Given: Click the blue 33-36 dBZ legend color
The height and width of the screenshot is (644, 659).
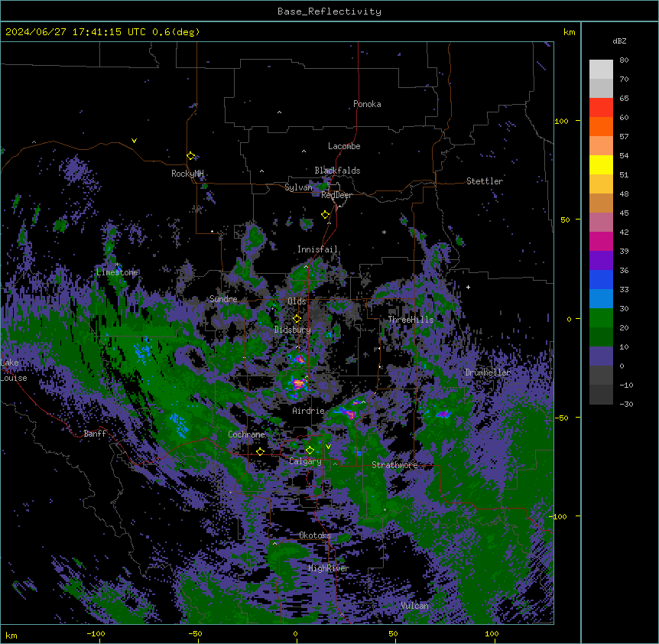Looking at the screenshot, I should [x=601, y=279].
